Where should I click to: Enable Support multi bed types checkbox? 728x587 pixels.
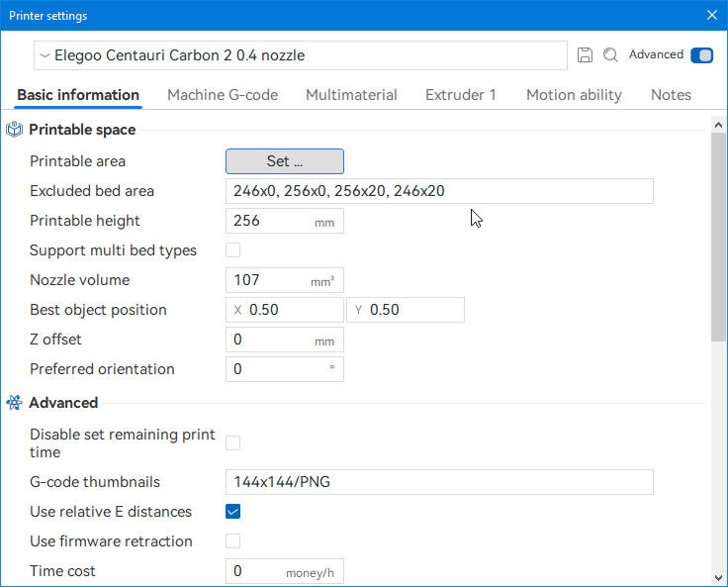pyautogui.click(x=233, y=250)
